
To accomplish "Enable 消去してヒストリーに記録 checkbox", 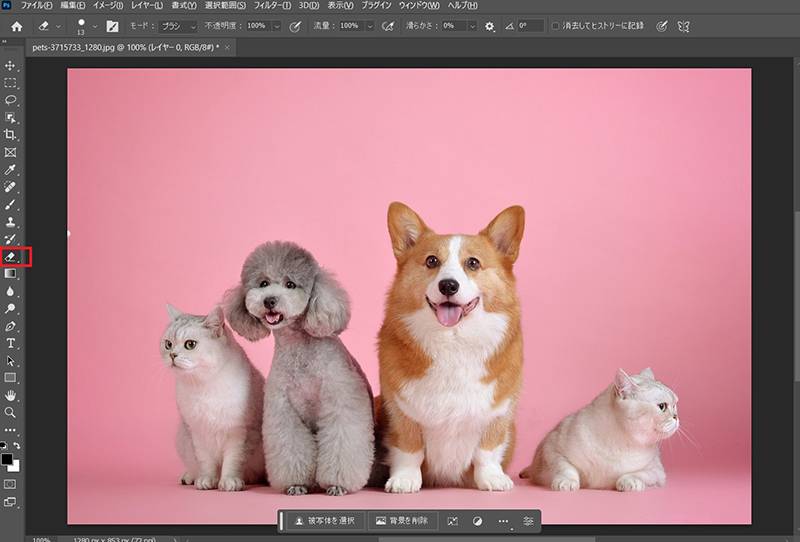I will 555,26.
